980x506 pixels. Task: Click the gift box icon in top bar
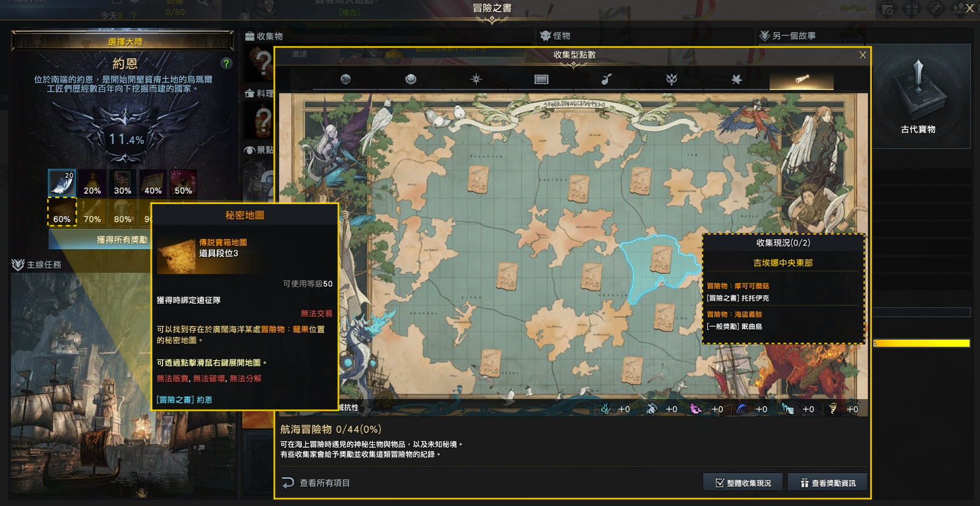[911, 9]
